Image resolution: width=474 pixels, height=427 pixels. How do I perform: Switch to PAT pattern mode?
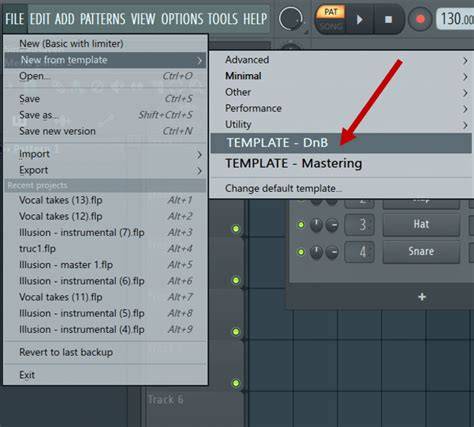[331, 12]
